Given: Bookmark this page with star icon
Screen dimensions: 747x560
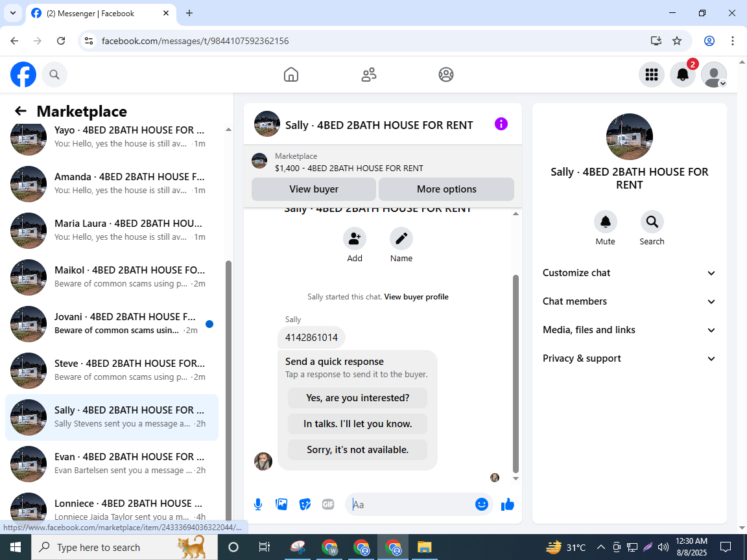Looking at the screenshot, I should pos(677,41).
